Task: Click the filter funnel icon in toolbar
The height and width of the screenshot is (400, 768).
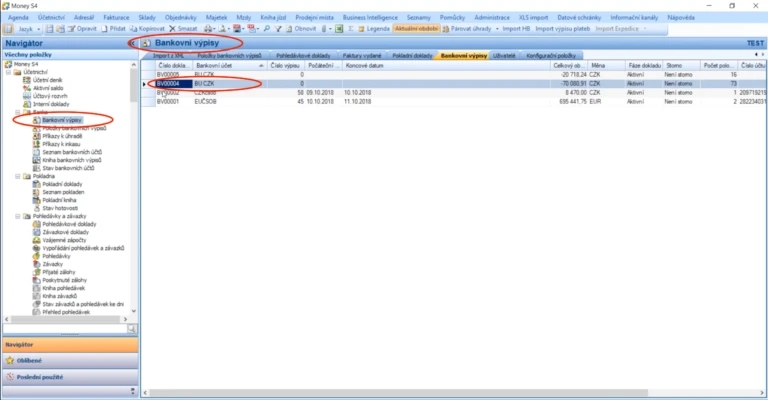Action: (x=278, y=29)
